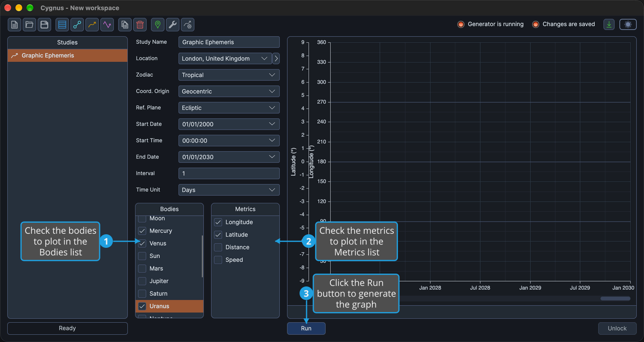Image resolution: width=644 pixels, height=342 pixels.
Task: Save the workspace with the floppy disk icon
Action: 44,25
